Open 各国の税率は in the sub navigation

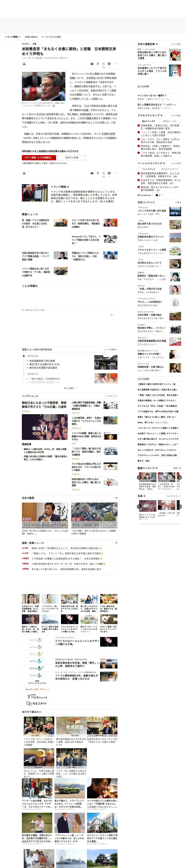(x=31, y=37)
